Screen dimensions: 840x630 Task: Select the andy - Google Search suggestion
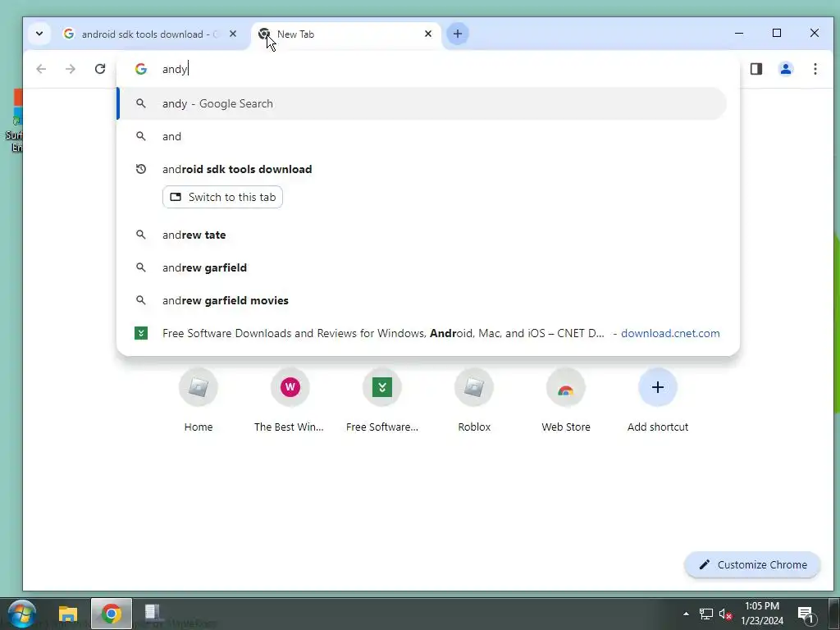click(x=422, y=103)
